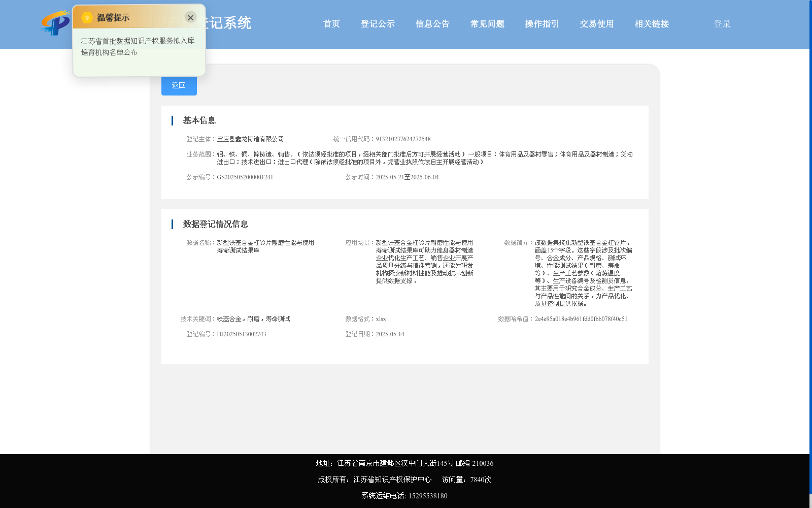Open the 交易使用 menu
This screenshot has width=812, height=508.
click(x=597, y=24)
